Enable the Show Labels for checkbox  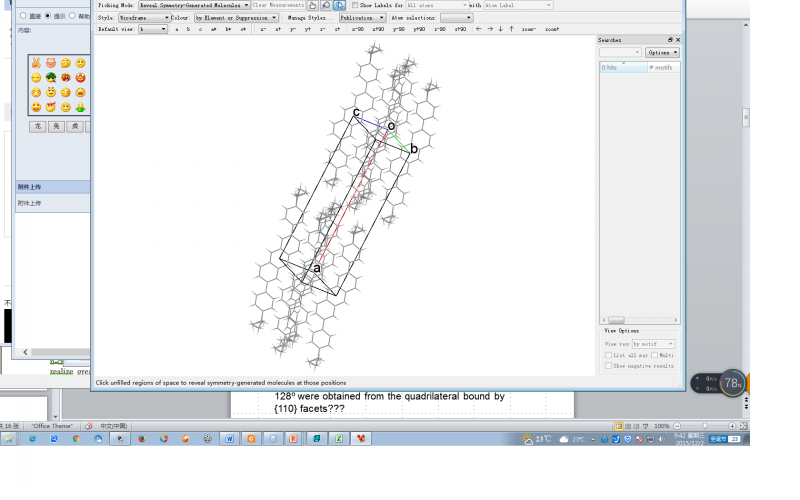pos(354,5)
